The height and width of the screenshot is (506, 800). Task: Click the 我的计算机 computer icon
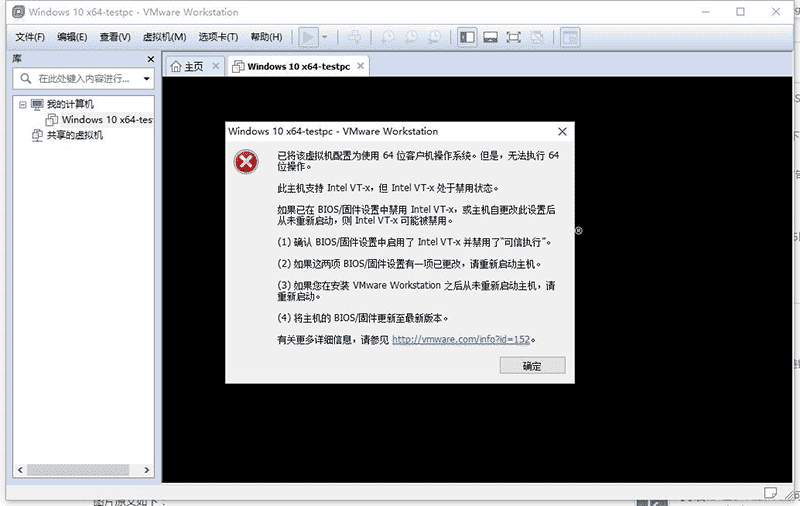(37, 105)
